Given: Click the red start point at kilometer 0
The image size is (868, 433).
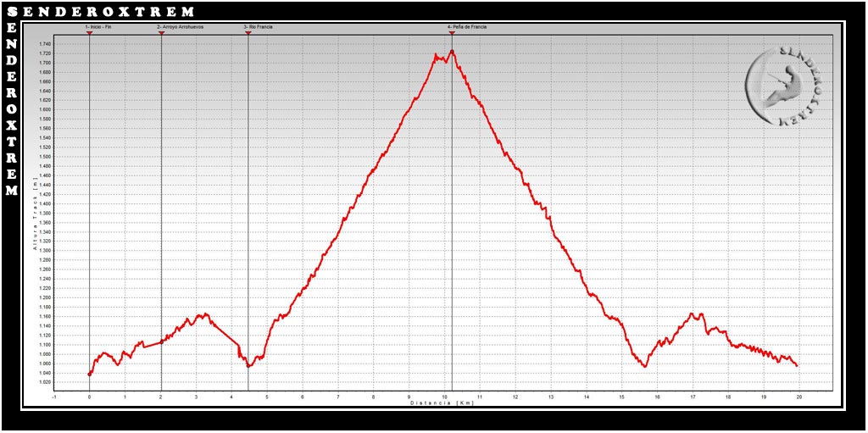Looking at the screenshot, I should pyautogui.click(x=90, y=375).
